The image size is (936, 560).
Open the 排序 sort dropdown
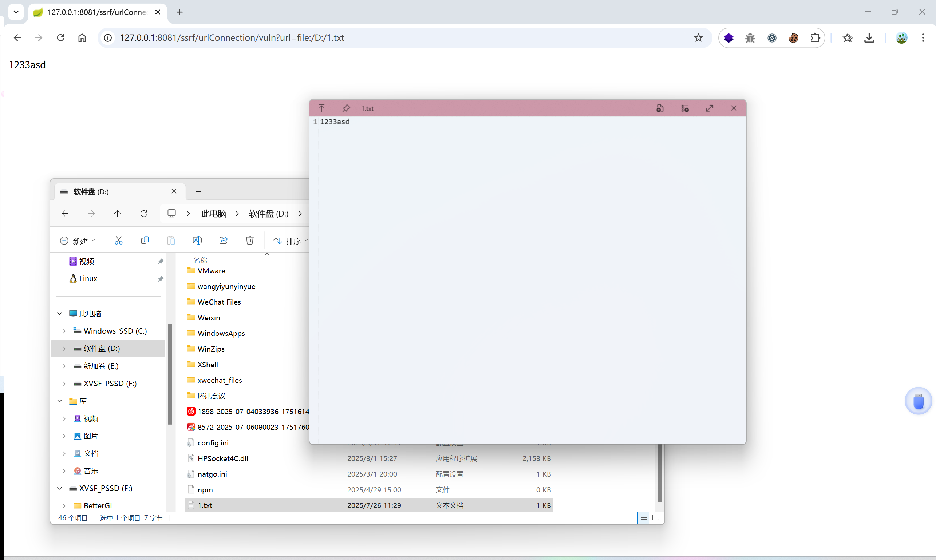click(x=291, y=241)
